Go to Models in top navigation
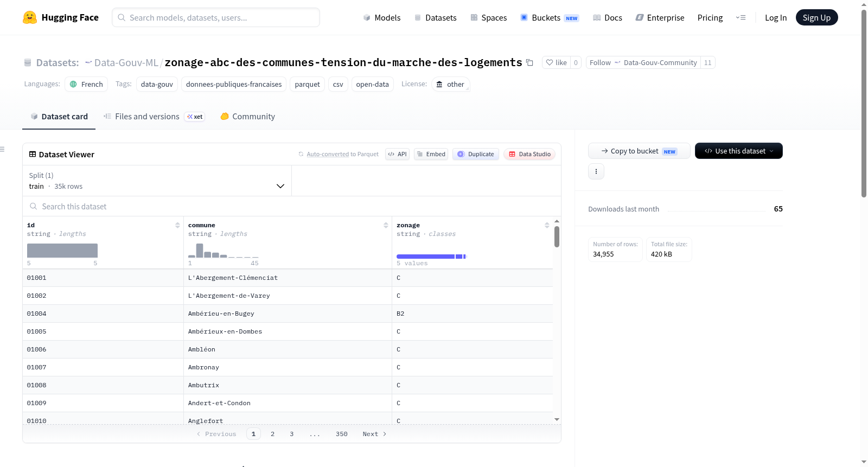 pos(382,17)
